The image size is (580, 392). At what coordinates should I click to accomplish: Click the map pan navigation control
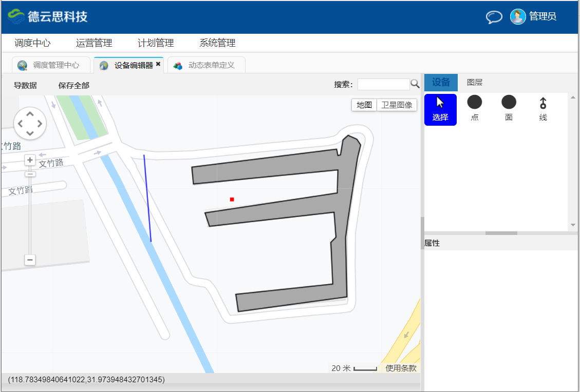pyautogui.click(x=30, y=123)
